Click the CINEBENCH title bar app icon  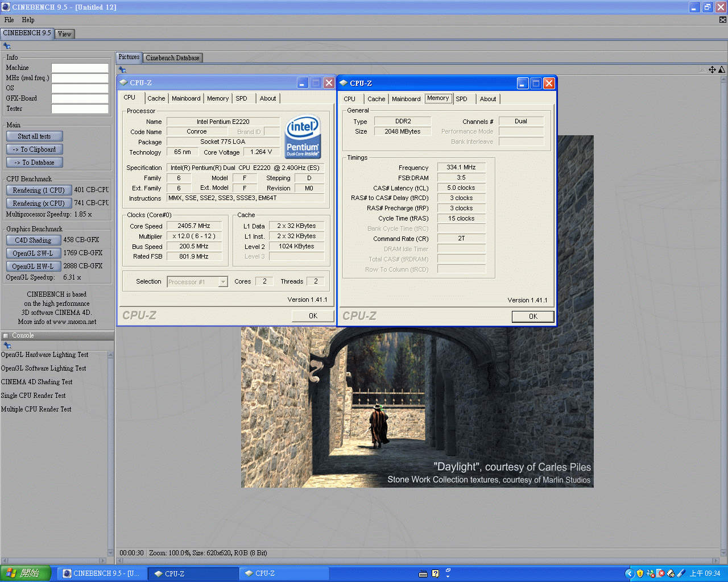click(x=6, y=7)
